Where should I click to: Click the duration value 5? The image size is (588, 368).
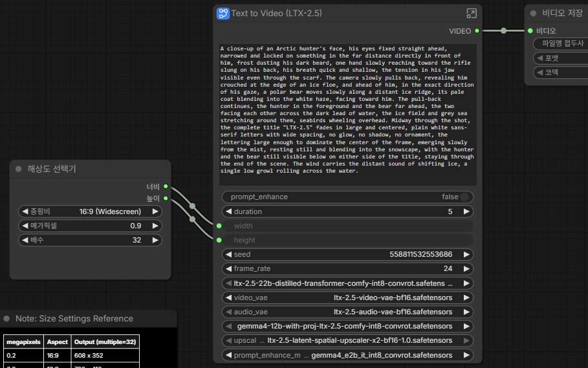(450, 211)
